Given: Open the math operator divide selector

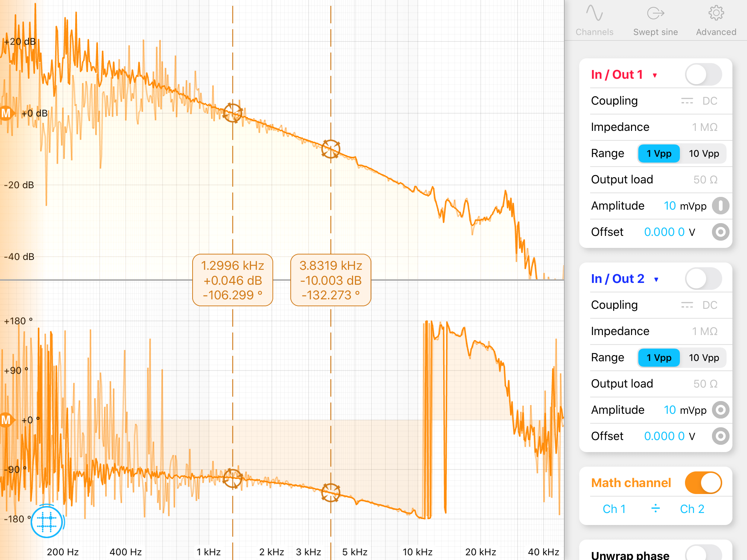Looking at the screenshot, I should 655,509.
